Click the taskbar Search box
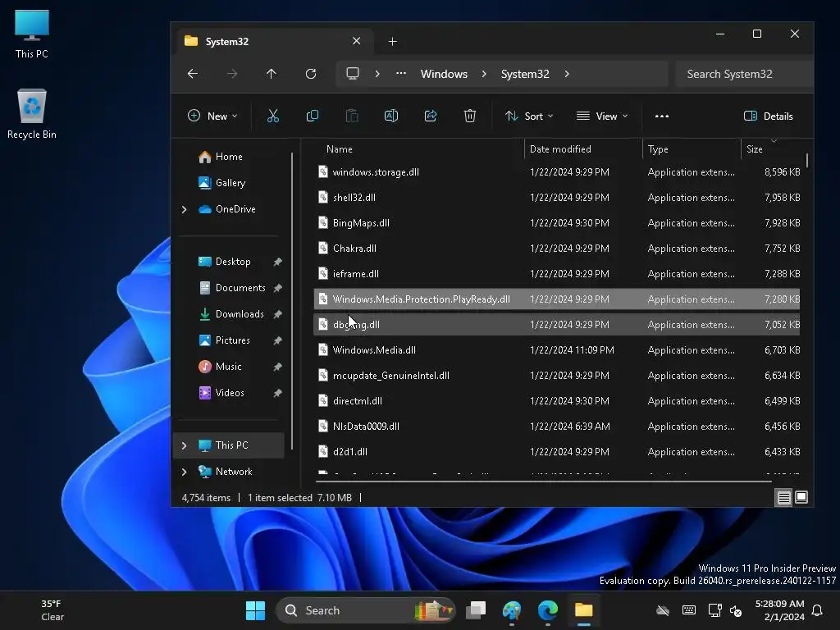This screenshot has height=630, width=840. click(x=365, y=610)
